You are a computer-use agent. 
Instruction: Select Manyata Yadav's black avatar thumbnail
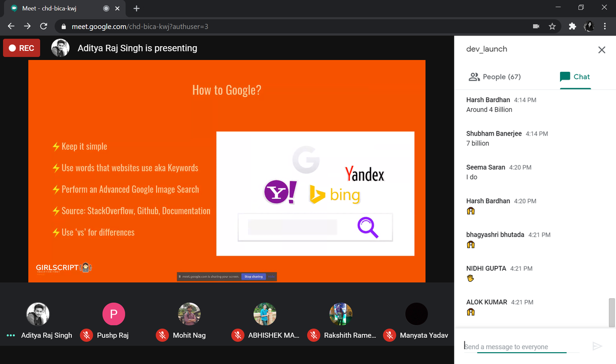pos(416,314)
